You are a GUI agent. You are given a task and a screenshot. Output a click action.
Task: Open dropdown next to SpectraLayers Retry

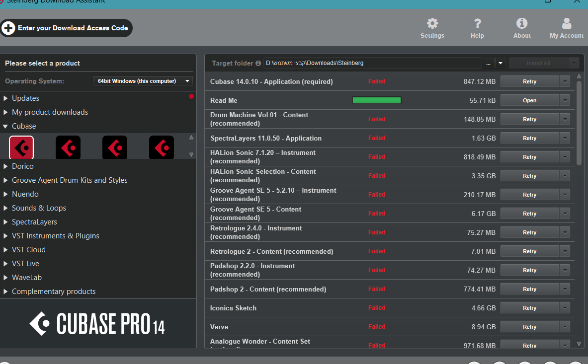565,138
